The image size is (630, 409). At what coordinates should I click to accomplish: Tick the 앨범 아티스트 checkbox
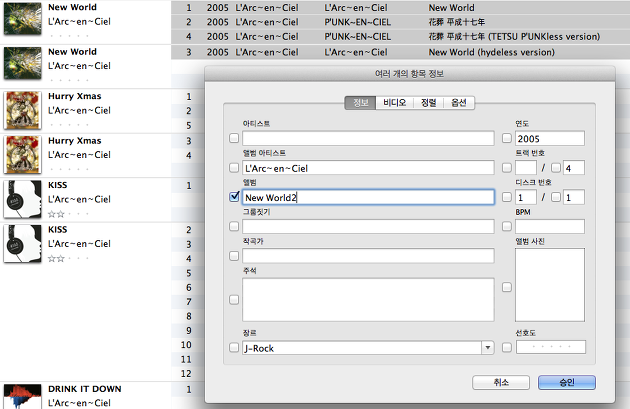234,168
